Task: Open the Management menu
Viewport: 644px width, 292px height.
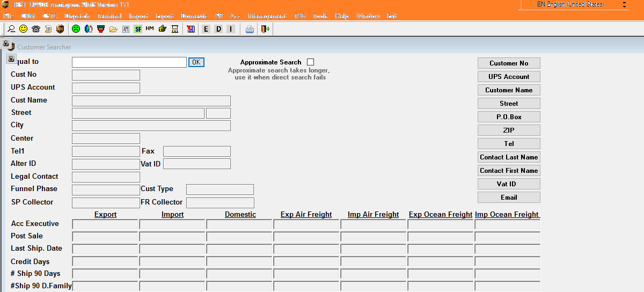Action: pos(267,16)
